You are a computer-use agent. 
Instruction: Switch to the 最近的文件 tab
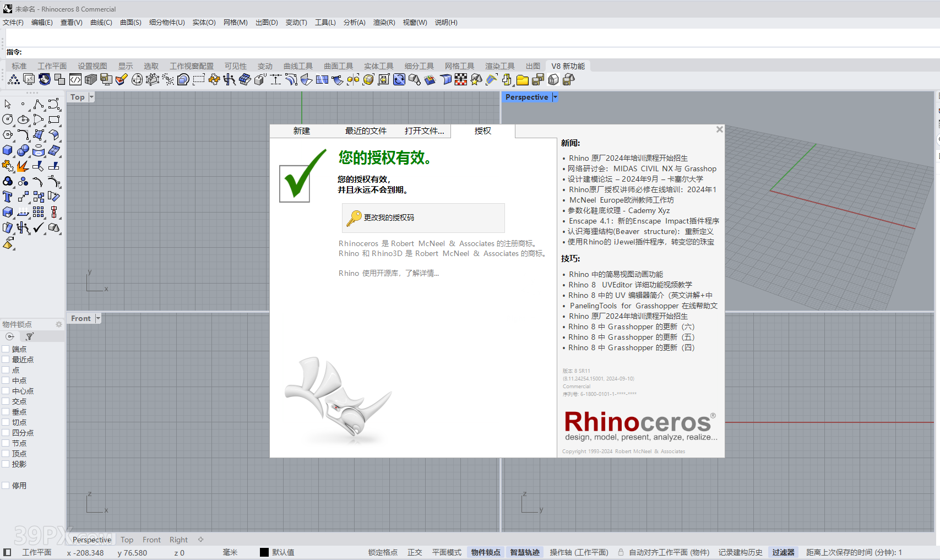(x=366, y=131)
